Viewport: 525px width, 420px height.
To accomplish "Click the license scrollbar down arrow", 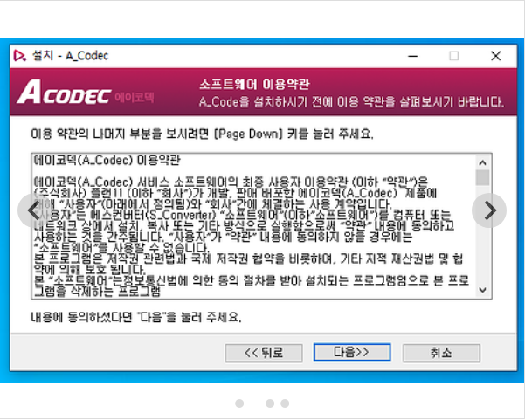I will [x=482, y=290].
